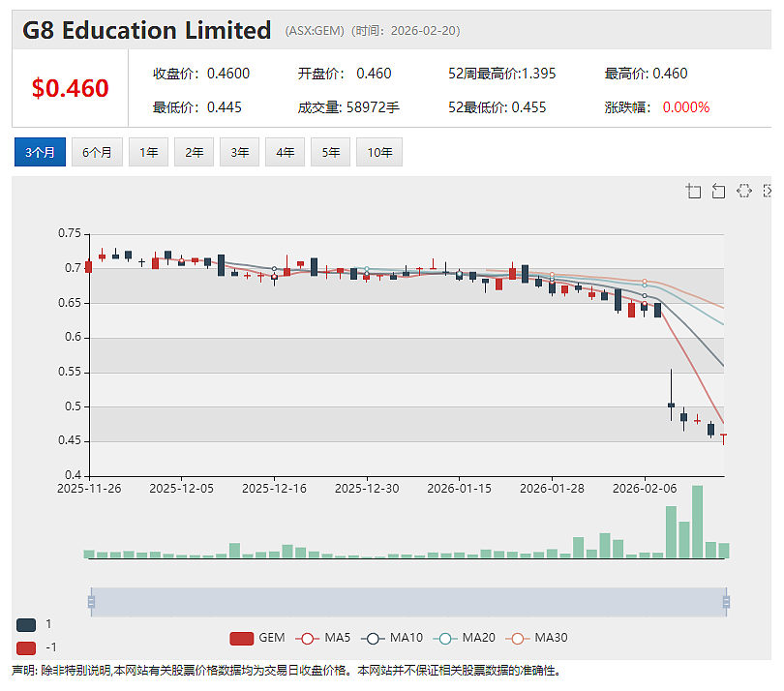This screenshot has width=784, height=691.
Task: Click the right handle of zoom slider
Action: click(727, 602)
